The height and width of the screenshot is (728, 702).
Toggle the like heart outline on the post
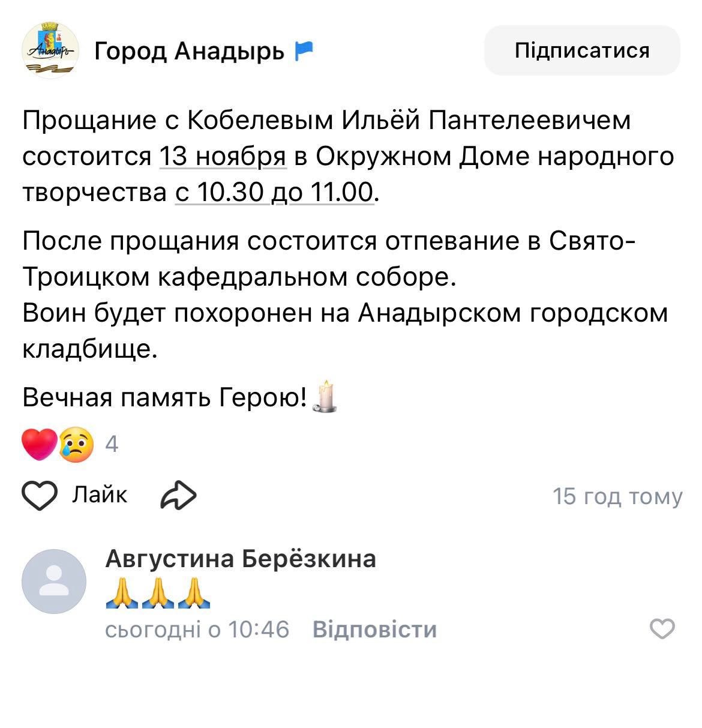tap(40, 496)
